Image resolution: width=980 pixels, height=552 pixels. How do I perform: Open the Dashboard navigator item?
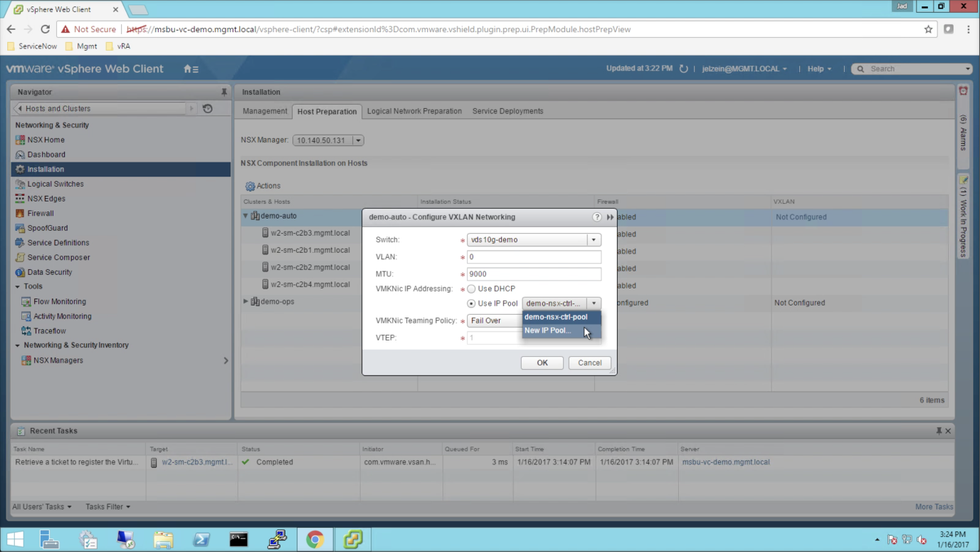pos(46,155)
